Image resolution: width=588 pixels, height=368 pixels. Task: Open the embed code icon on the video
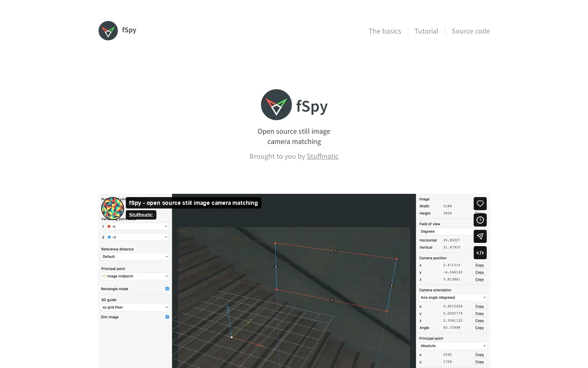pos(480,253)
